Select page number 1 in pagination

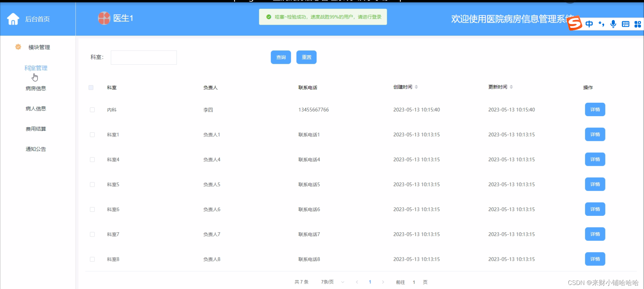pos(370,282)
